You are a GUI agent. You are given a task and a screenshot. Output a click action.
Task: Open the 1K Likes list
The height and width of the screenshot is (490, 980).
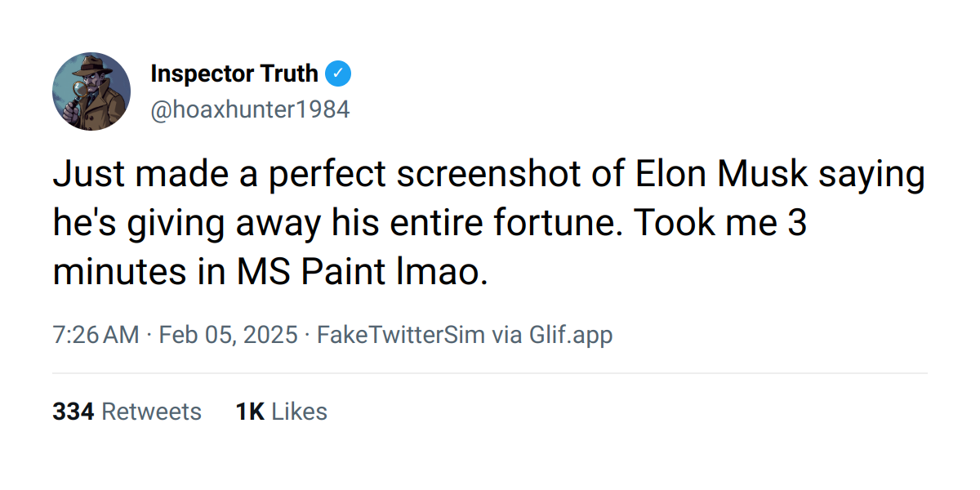(x=281, y=412)
